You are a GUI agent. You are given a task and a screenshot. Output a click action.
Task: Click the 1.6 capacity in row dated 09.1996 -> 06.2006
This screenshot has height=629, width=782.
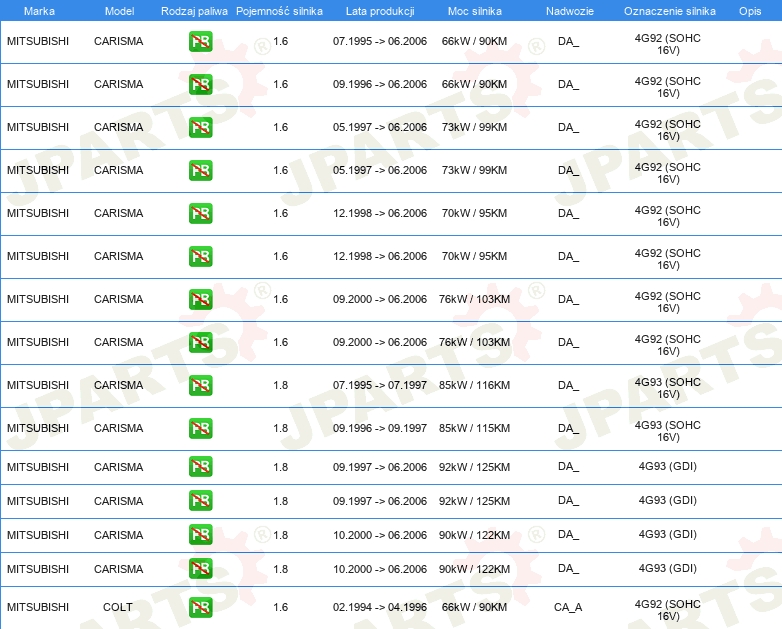(x=280, y=84)
